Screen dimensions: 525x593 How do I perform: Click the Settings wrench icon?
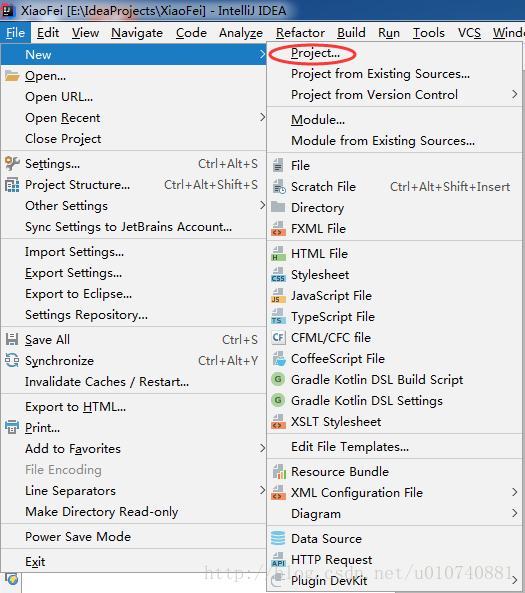[x=12, y=163]
